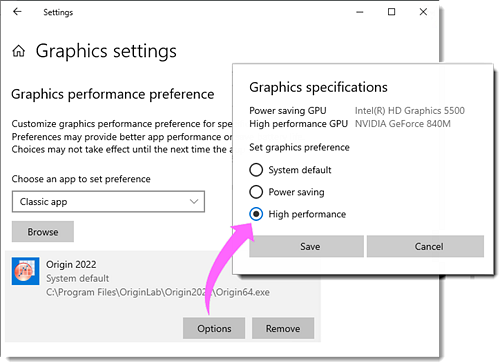This screenshot has width=500, height=363.
Task: Click the High performance GPU label
Action: tap(299, 124)
